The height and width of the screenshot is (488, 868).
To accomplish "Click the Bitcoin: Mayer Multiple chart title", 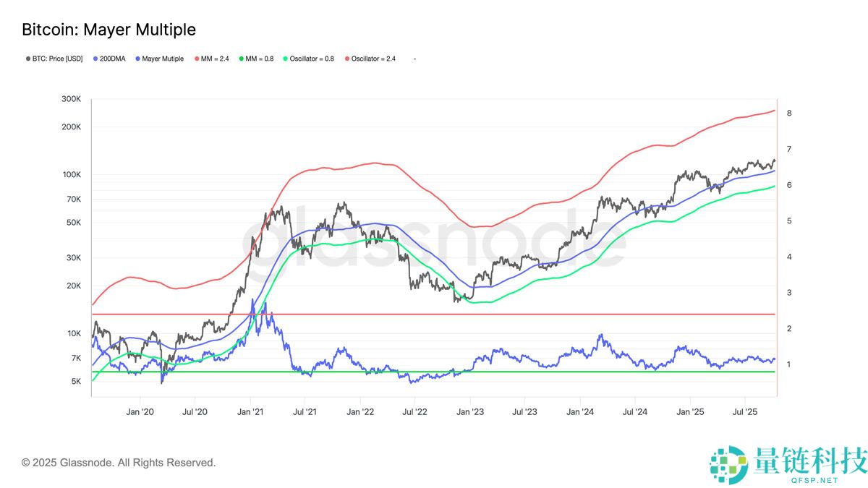I will pos(109,30).
